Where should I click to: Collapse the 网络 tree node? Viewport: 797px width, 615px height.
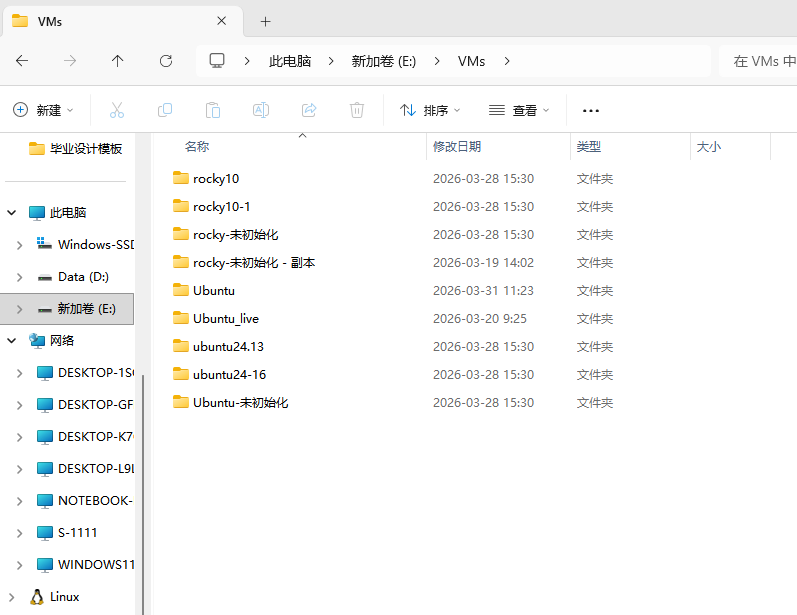point(12,341)
